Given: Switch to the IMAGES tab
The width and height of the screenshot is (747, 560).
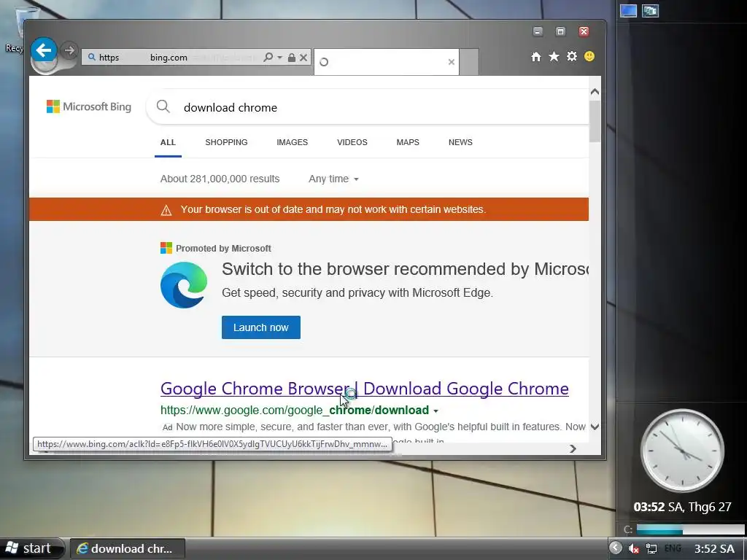Looking at the screenshot, I should click(292, 142).
